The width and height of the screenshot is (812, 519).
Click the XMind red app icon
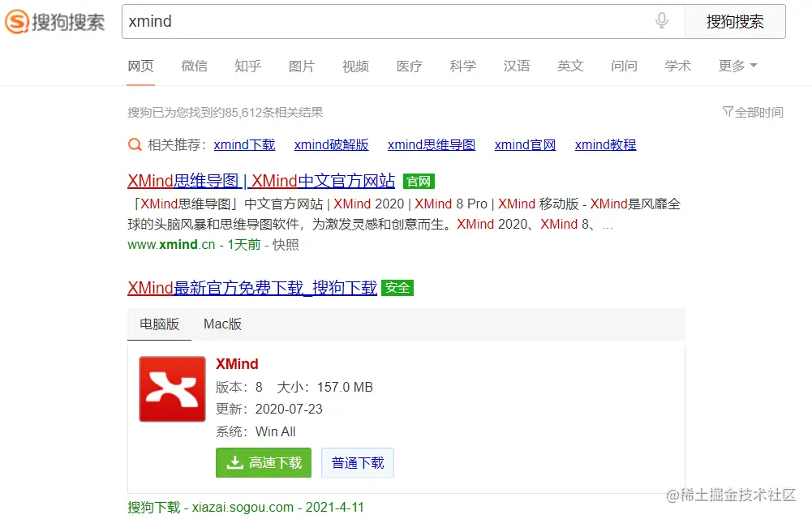pyautogui.click(x=172, y=388)
